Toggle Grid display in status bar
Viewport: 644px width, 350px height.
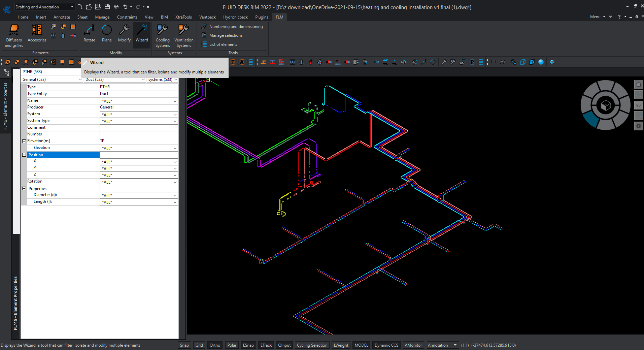click(199, 345)
